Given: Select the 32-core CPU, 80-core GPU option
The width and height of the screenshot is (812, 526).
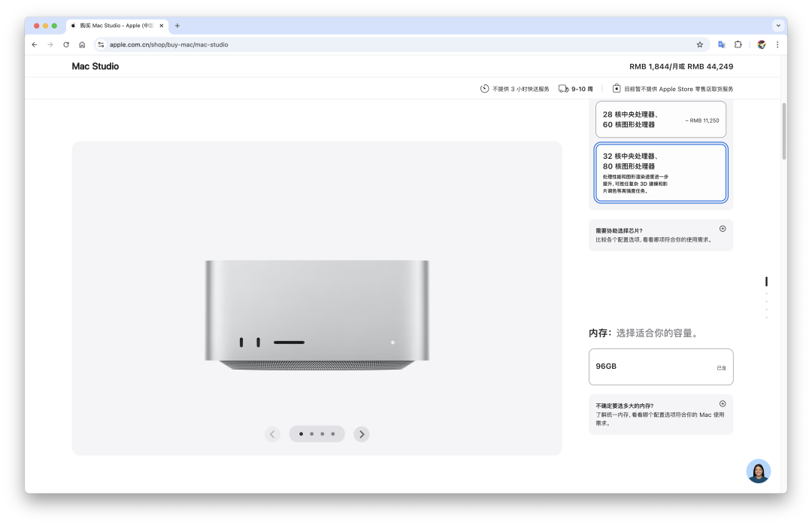Looking at the screenshot, I should (x=661, y=172).
